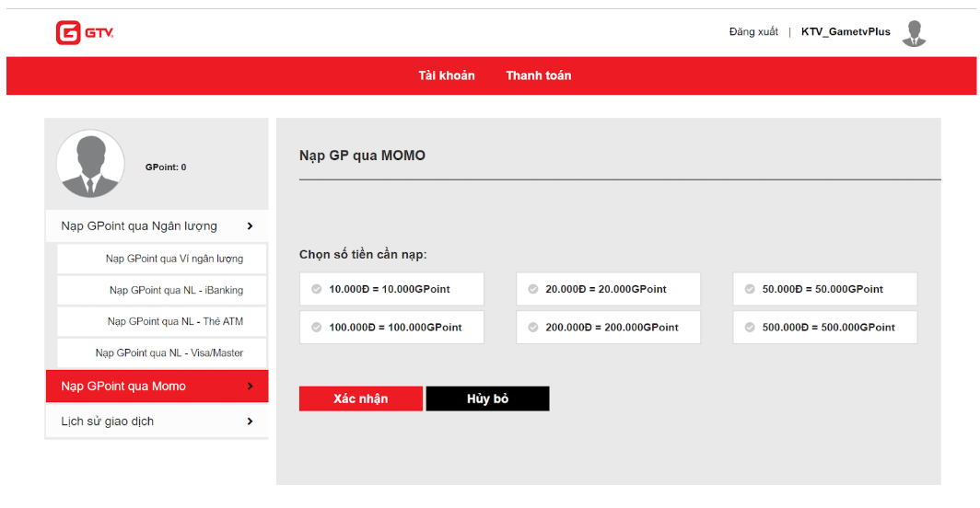Click the GPoint: 0 balance text
The width and height of the screenshot is (980, 508).
tap(166, 167)
